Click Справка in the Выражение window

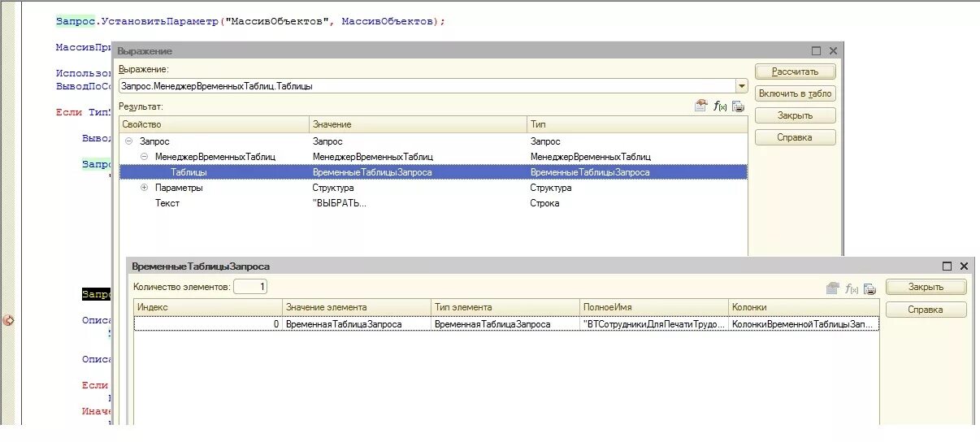pos(795,137)
